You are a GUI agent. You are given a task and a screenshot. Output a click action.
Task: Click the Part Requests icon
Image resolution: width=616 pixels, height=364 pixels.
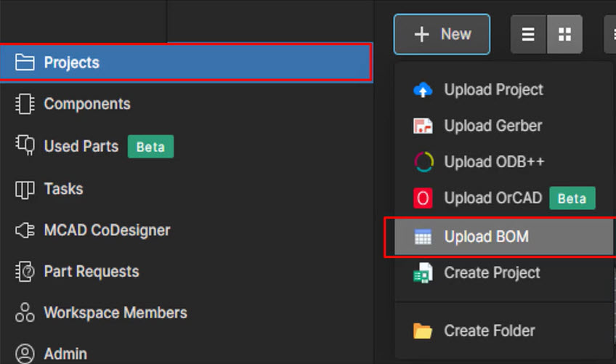[25, 272]
